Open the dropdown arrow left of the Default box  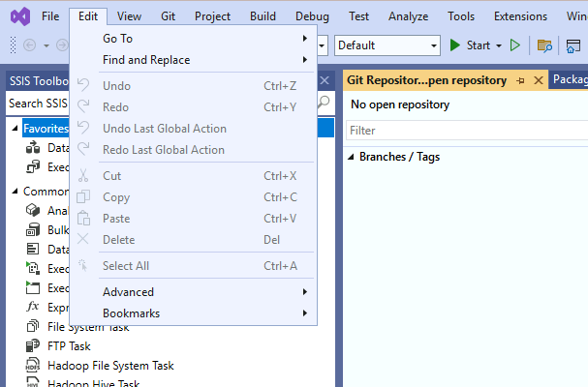[323, 45]
